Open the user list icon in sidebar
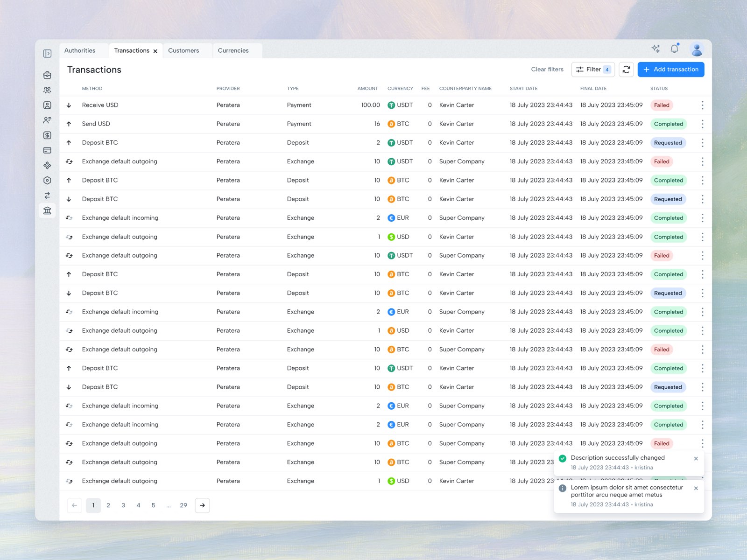The image size is (747, 560). [47, 120]
